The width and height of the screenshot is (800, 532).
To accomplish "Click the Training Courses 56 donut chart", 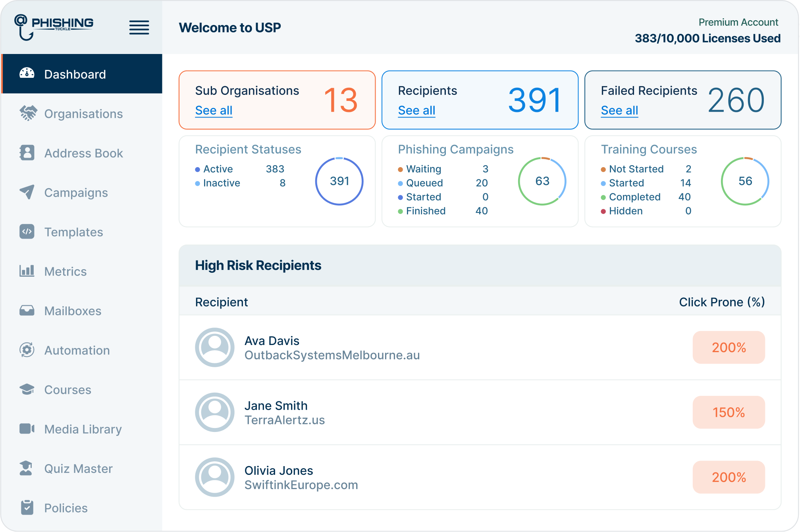I will click(745, 181).
